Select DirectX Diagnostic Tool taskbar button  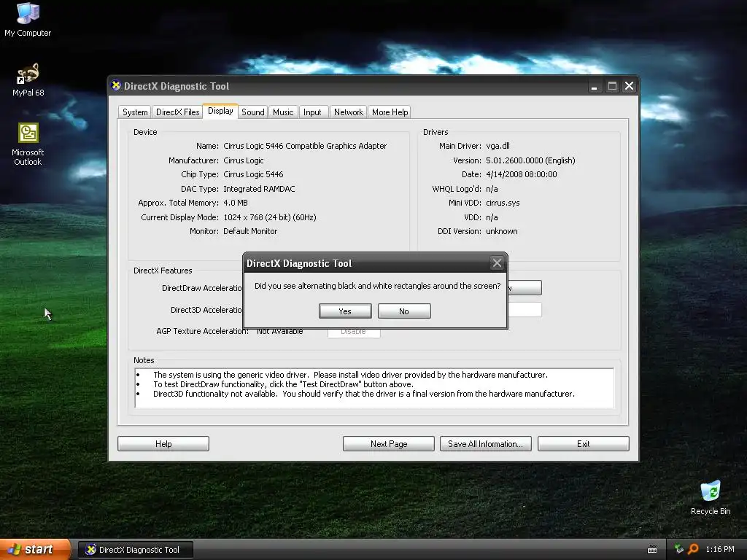coord(136,550)
